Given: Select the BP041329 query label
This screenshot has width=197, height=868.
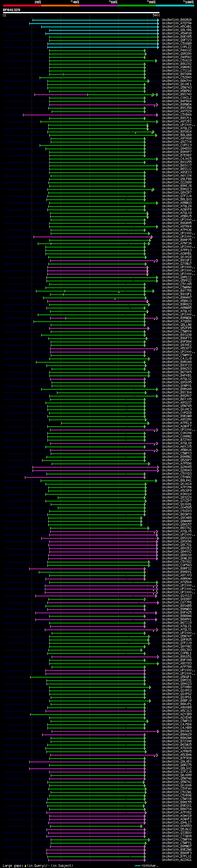Looking at the screenshot, I should click(11, 10).
